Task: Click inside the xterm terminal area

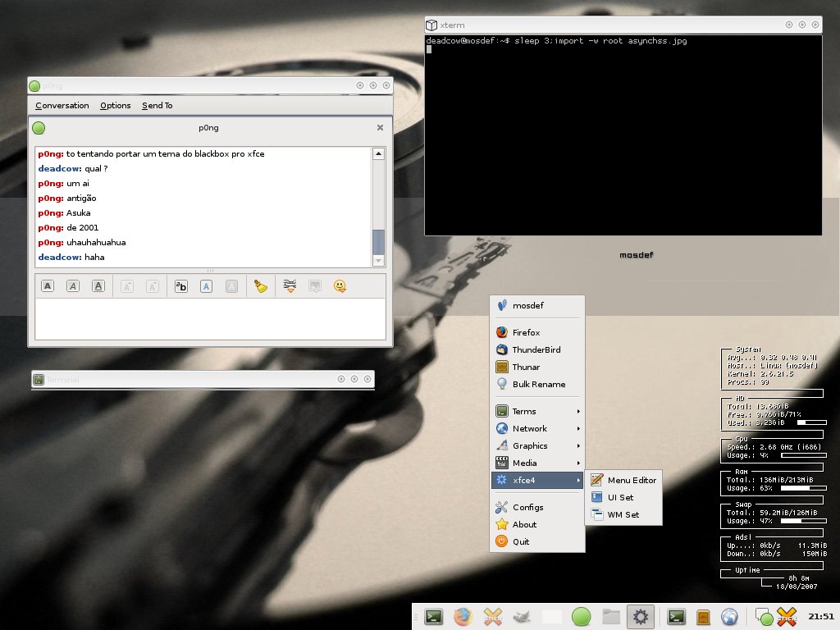Action: 623,135
